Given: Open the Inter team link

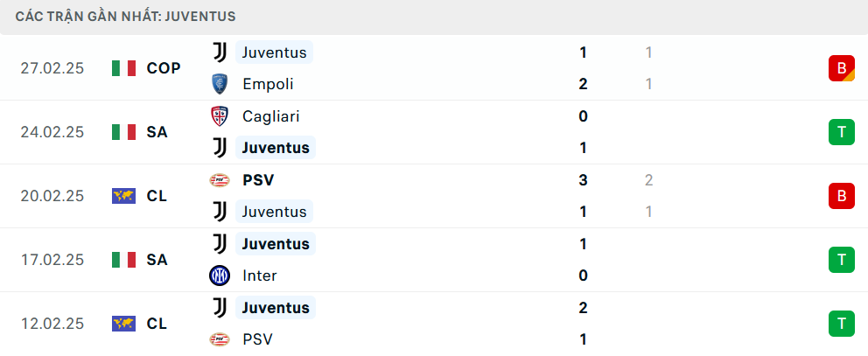Looking at the screenshot, I should [x=260, y=276].
